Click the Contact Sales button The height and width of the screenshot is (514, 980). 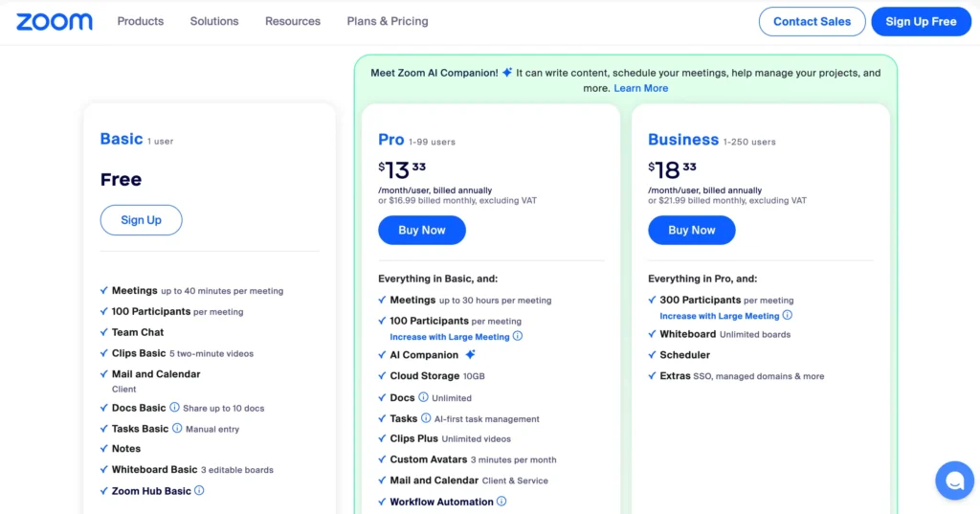812,21
